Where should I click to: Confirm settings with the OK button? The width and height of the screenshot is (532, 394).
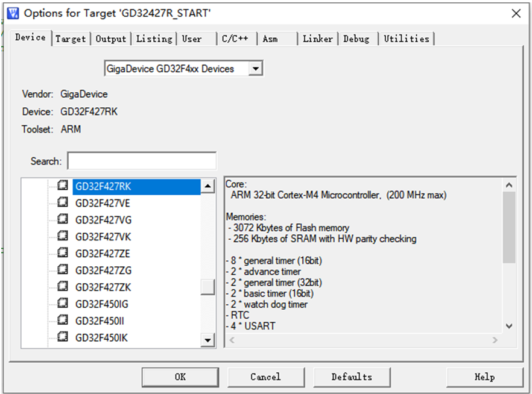180,377
